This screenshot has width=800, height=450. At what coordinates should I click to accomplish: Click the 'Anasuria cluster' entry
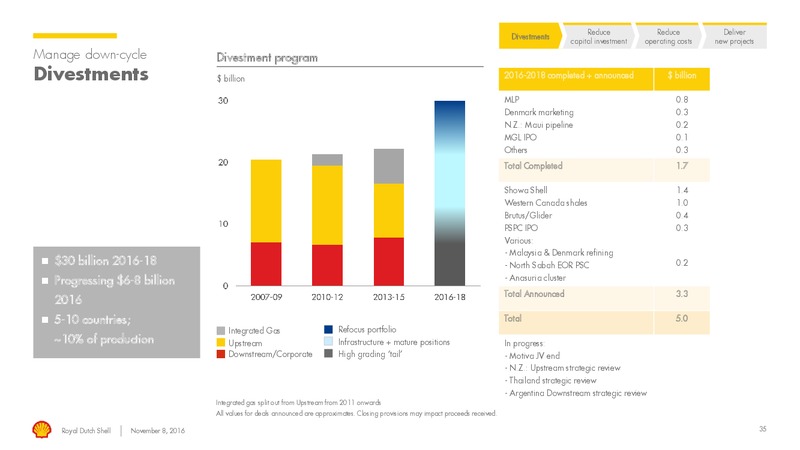click(535, 278)
